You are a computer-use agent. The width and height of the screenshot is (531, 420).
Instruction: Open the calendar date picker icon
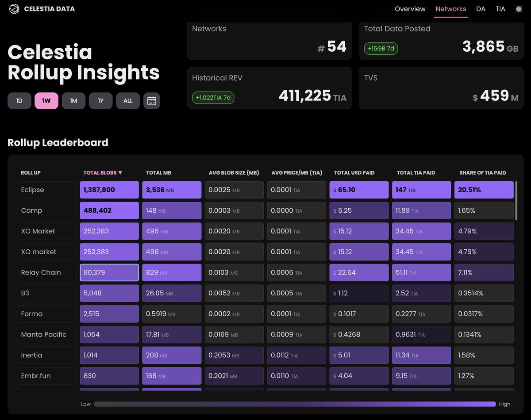(152, 101)
